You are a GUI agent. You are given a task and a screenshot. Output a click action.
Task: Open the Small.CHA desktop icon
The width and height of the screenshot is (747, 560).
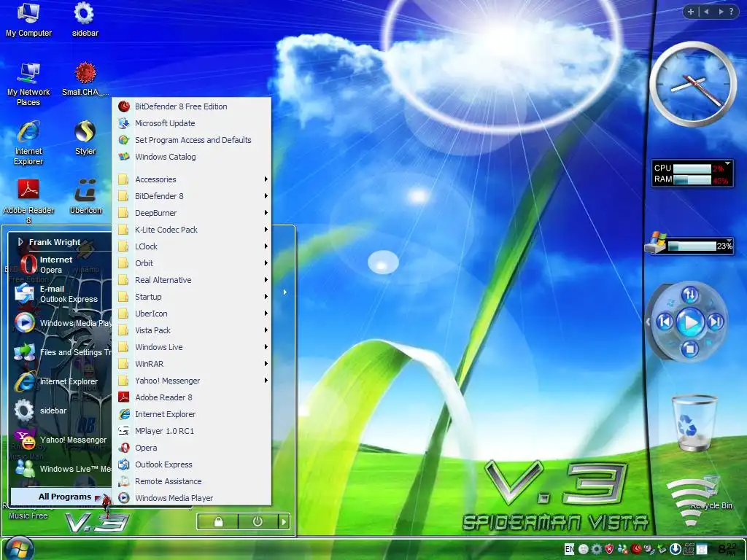pyautogui.click(x=85, y=79)
